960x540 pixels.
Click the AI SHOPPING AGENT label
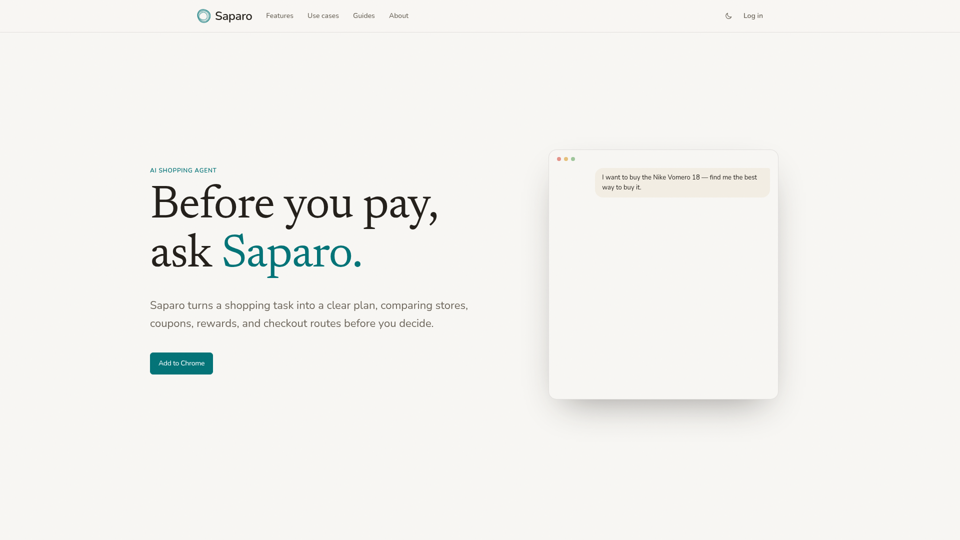click(x=183, y=170)
